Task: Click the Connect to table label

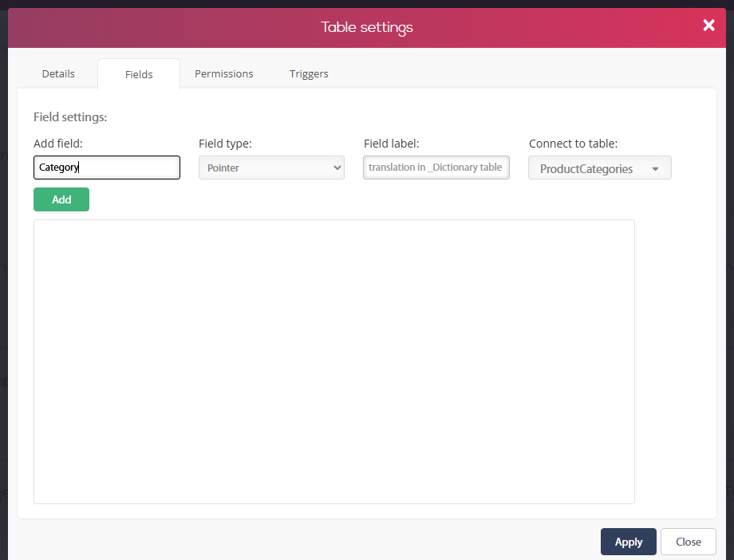Action: [x=573, y=144]
